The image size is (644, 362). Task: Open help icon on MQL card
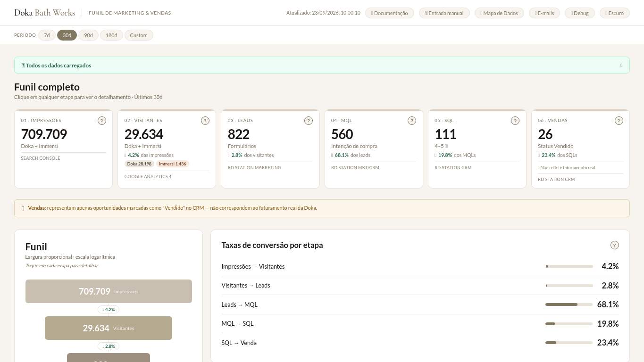(412, 121)
